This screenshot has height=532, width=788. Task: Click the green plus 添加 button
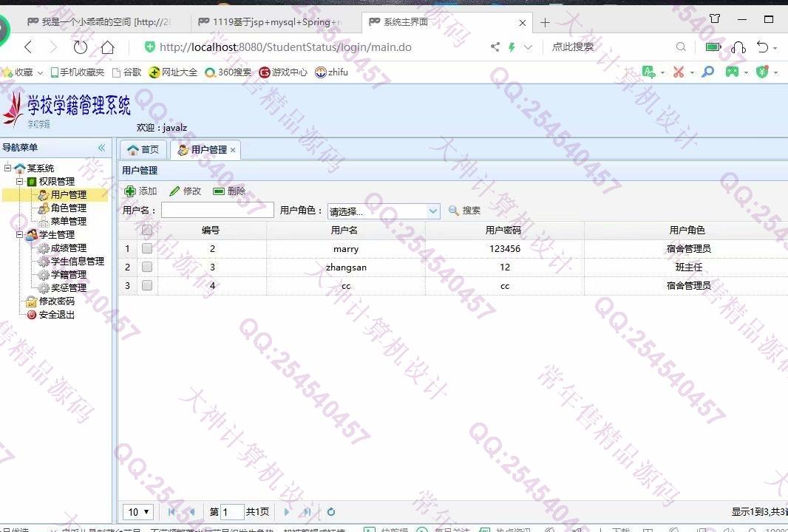tap(140, 191)
